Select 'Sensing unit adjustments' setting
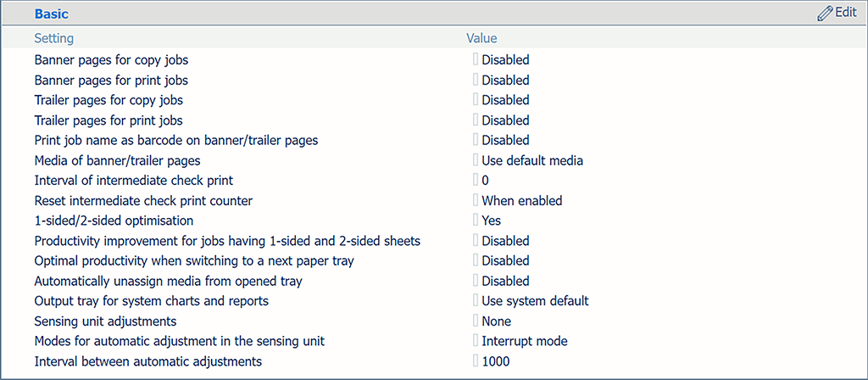The width and height of the screenshot is (868, 380). tap(105, 321)
